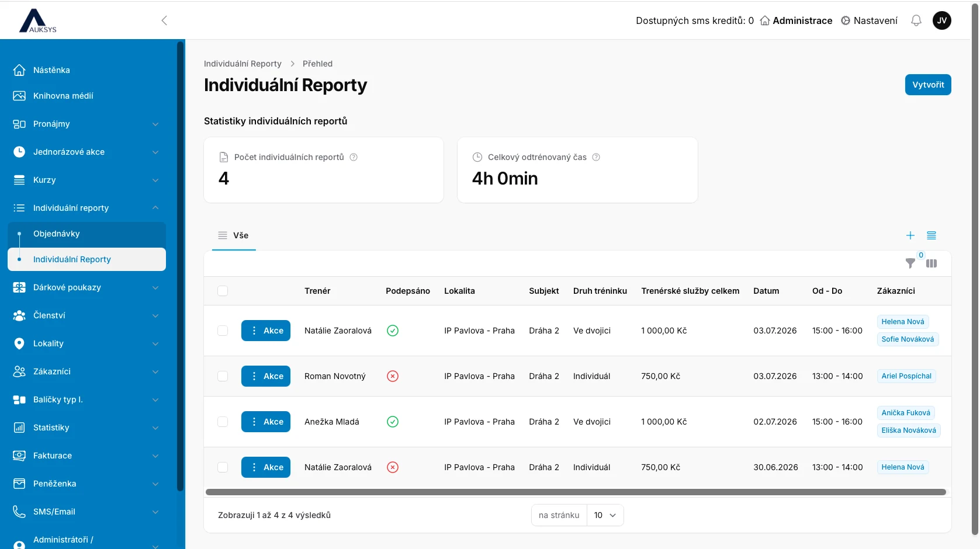Click the horizontal table scrollbar
This screenshot has width=980, height=549.
[576, 492]
